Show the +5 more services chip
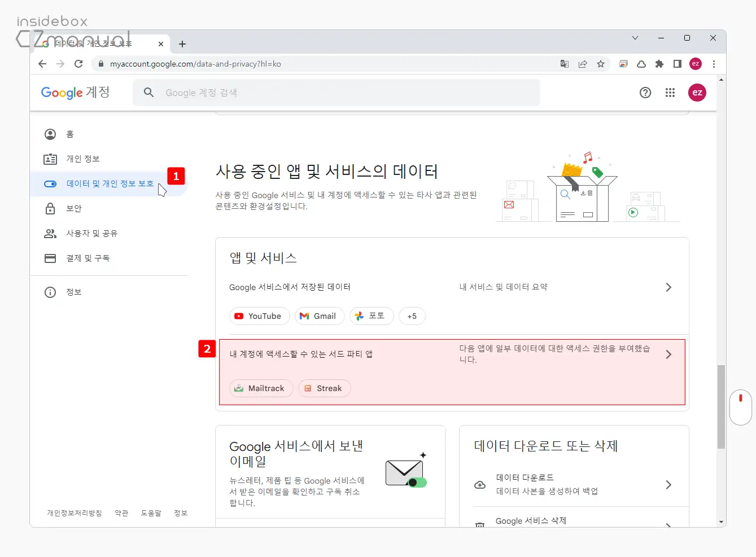 412,316
